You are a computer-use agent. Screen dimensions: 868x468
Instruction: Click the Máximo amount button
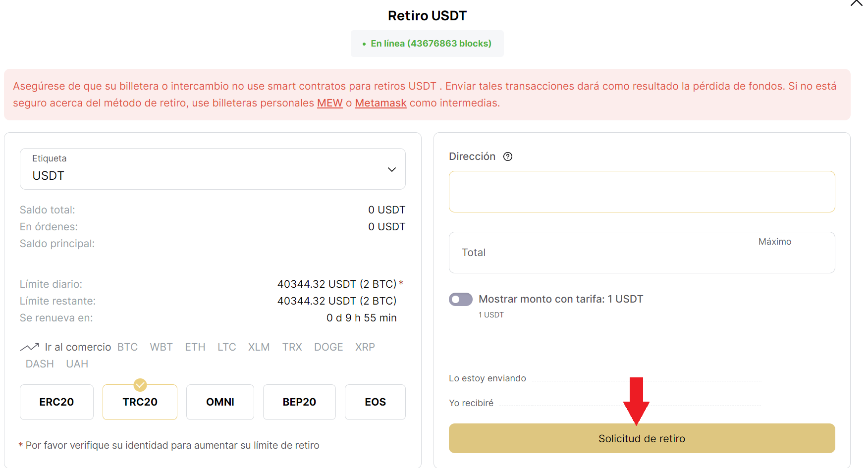pos(774,242)
